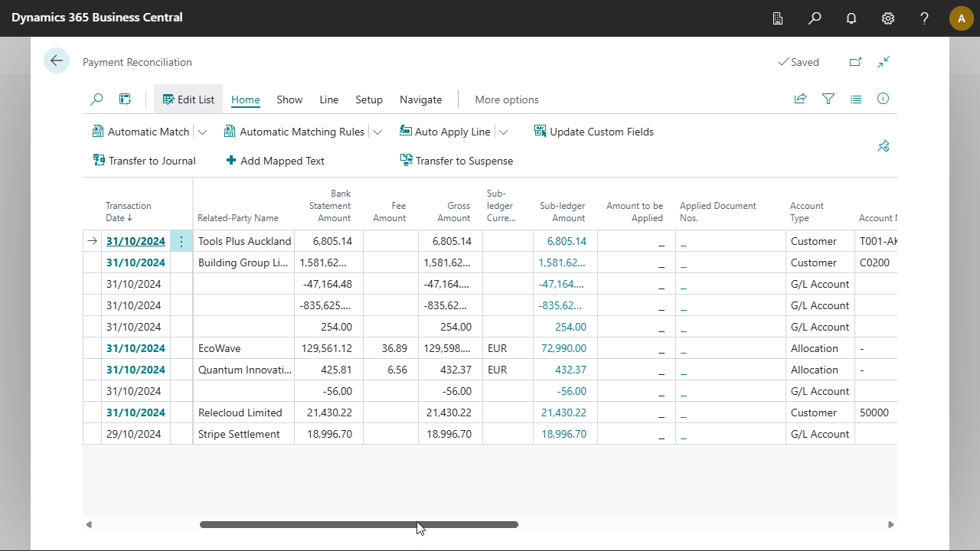Click Update Custom Fields

[594, 132]
